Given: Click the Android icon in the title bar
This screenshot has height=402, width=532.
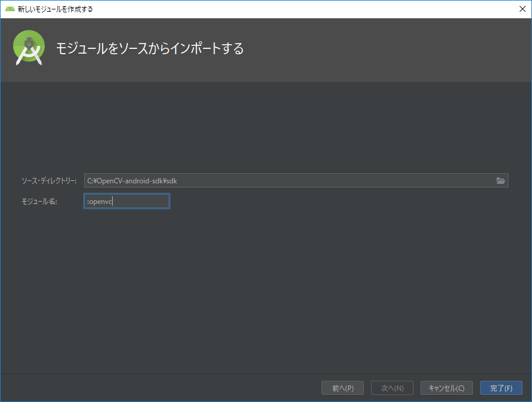Looking at the screenshot, I should pyautogui.click(x=10, y=9).
